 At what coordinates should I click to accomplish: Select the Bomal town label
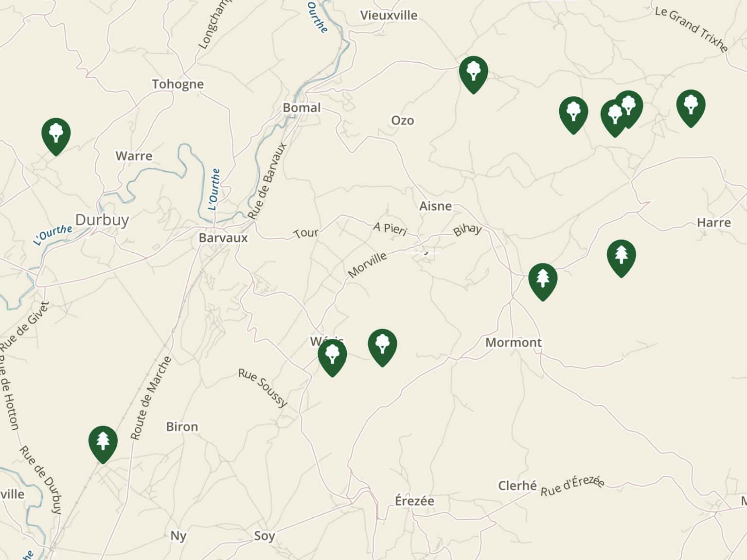tap(302, 107)
